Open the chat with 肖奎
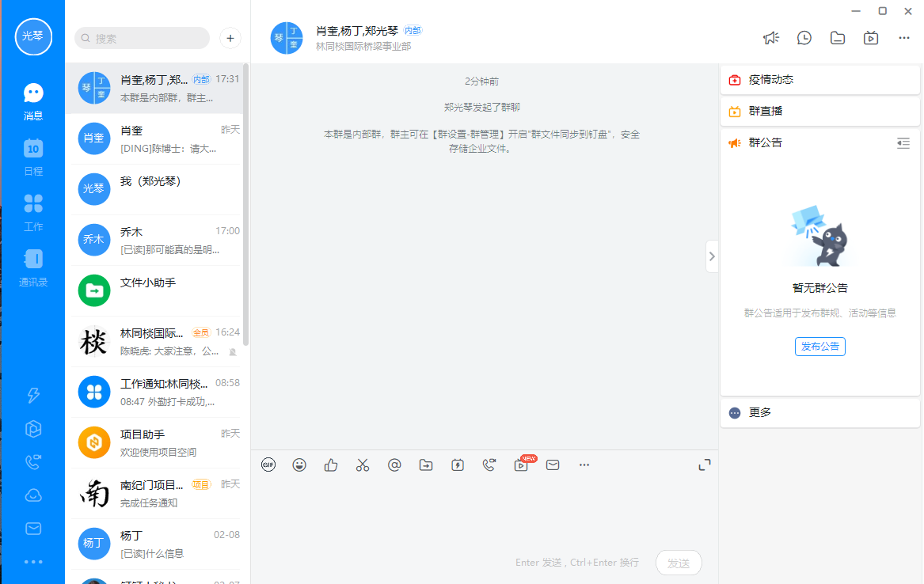Viewport: 924px width, 584px height. (156, 139)
